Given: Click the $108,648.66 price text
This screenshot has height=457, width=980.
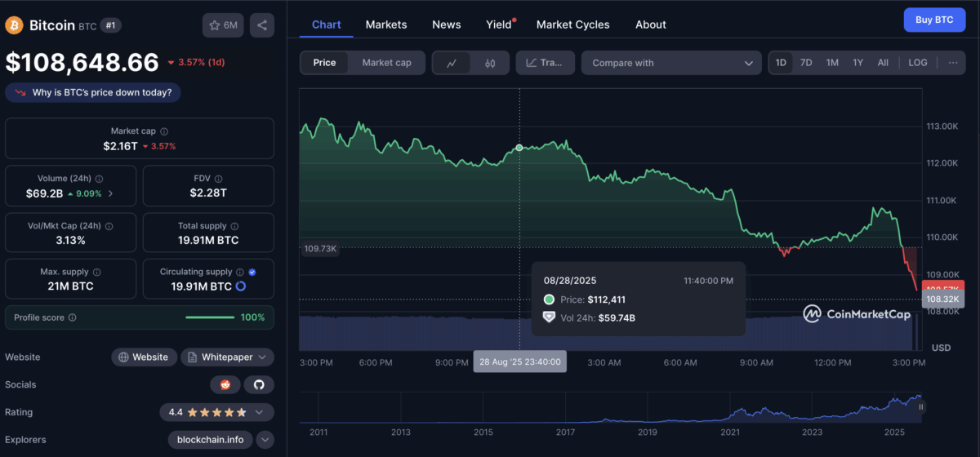Looking at the screenshot, I should pos(82,63).
